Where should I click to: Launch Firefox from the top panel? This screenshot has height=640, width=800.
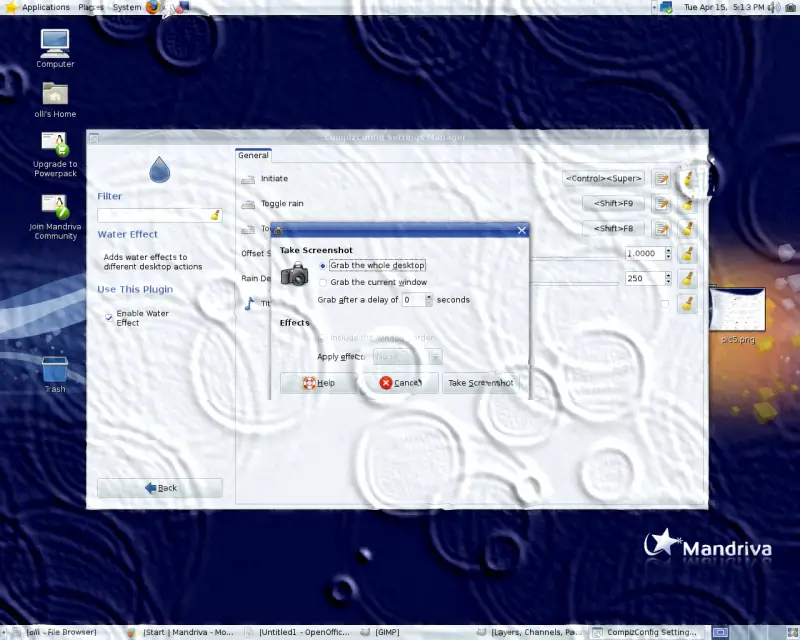(x=153, y=7)
